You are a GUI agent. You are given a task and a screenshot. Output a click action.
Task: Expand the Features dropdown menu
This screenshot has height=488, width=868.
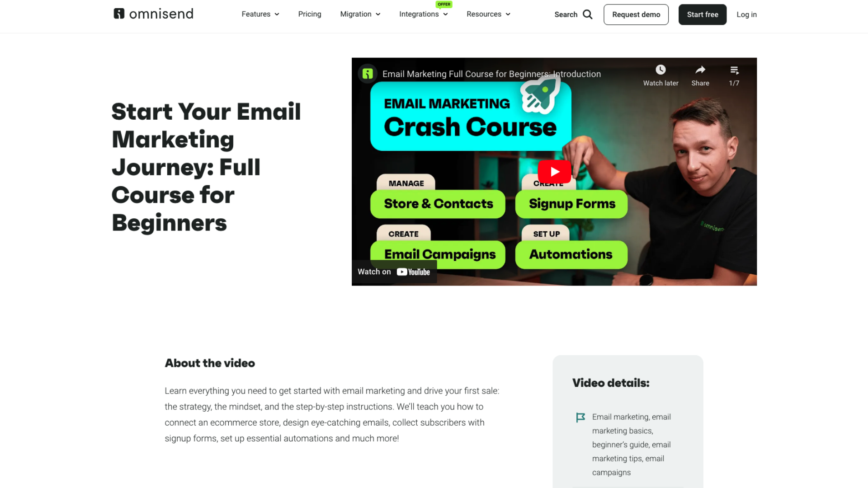tap(260, 14)
